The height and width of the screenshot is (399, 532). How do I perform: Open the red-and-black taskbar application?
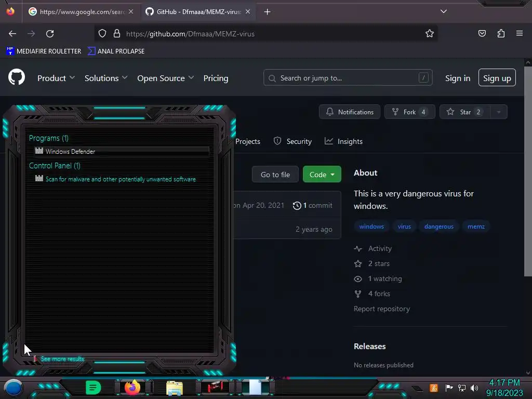216,387
